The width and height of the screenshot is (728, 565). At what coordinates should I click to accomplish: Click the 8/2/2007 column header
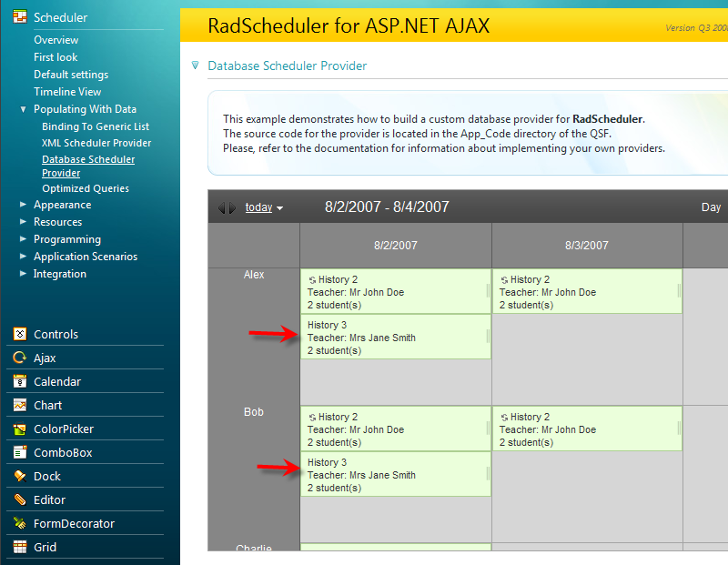396,245
